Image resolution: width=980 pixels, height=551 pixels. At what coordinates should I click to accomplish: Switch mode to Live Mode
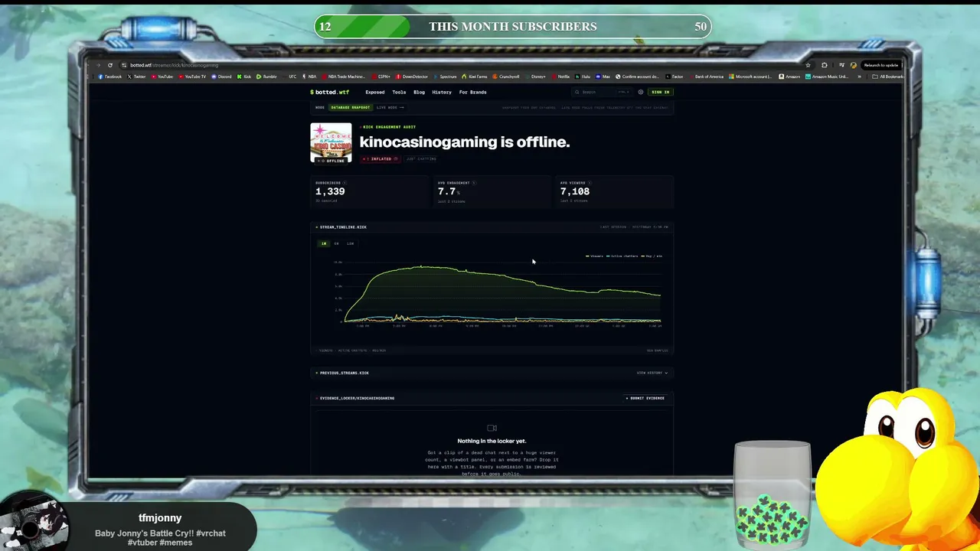[390, 107]
